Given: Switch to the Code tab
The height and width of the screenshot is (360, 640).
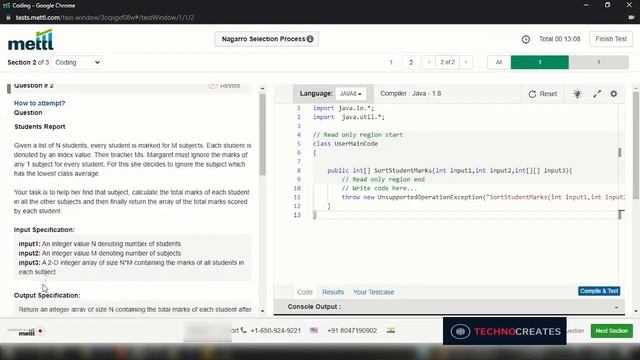Looking at the screenshot, I should click(x=304, y=292).
